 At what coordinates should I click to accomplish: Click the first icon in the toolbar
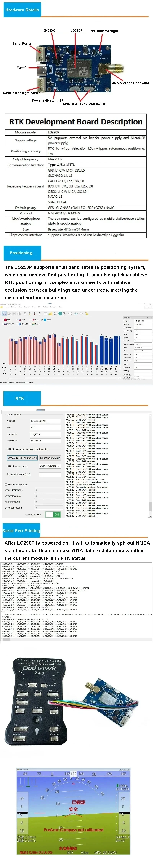[x=4, y=313]
